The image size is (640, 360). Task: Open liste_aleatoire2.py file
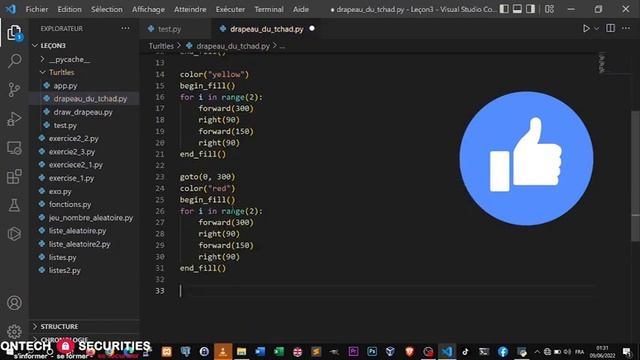[84, 244]
